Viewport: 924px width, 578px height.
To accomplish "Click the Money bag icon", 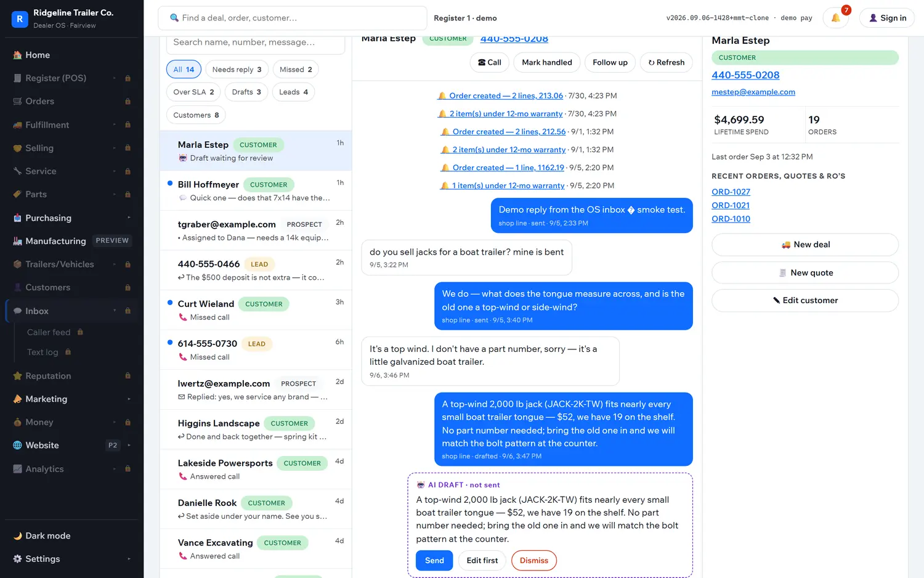I will point(17,422).
